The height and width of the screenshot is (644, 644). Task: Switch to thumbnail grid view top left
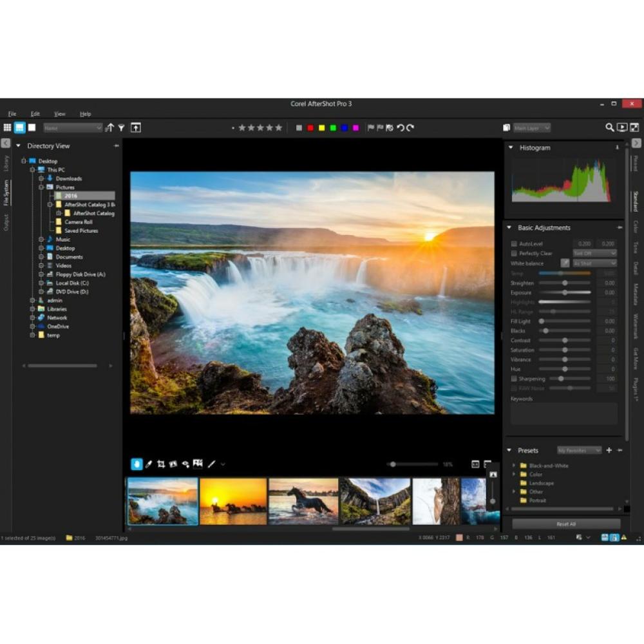coord(8,128)
